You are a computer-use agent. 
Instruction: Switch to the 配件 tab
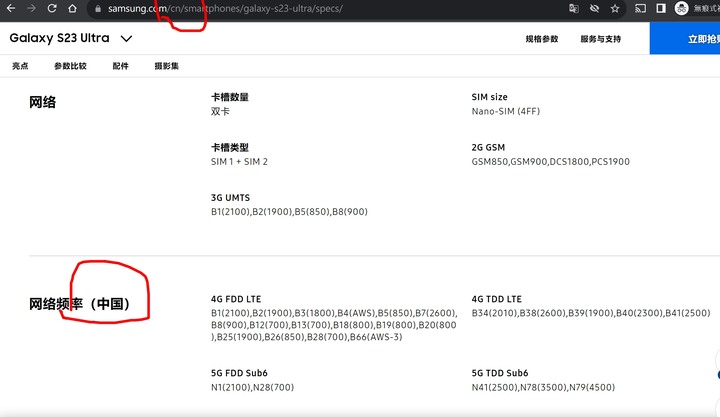[120, 66]
